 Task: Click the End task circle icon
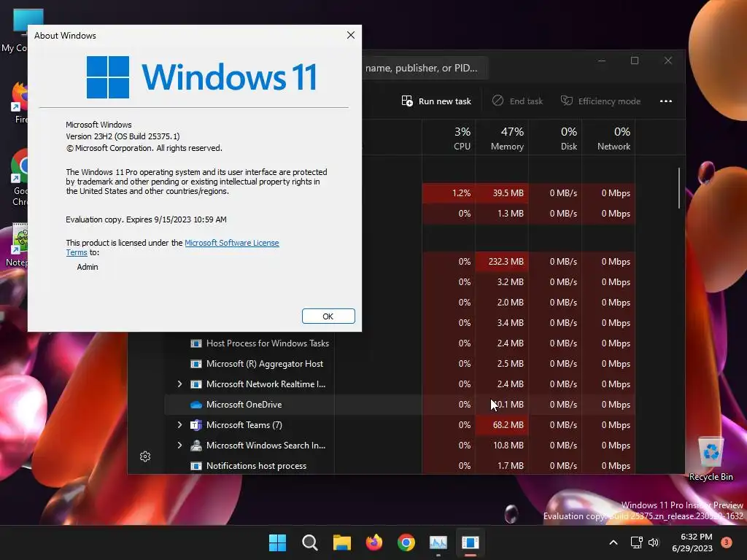coord(498,101)
